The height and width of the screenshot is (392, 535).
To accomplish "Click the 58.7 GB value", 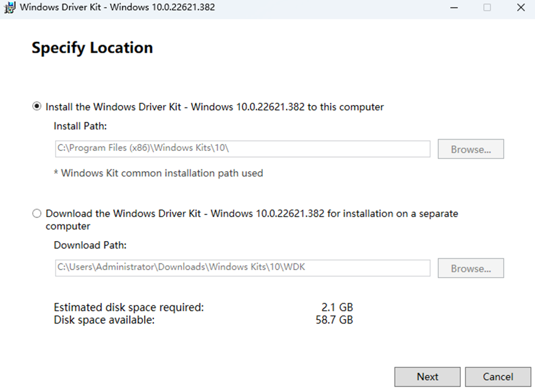I will (x=335, y=320).
